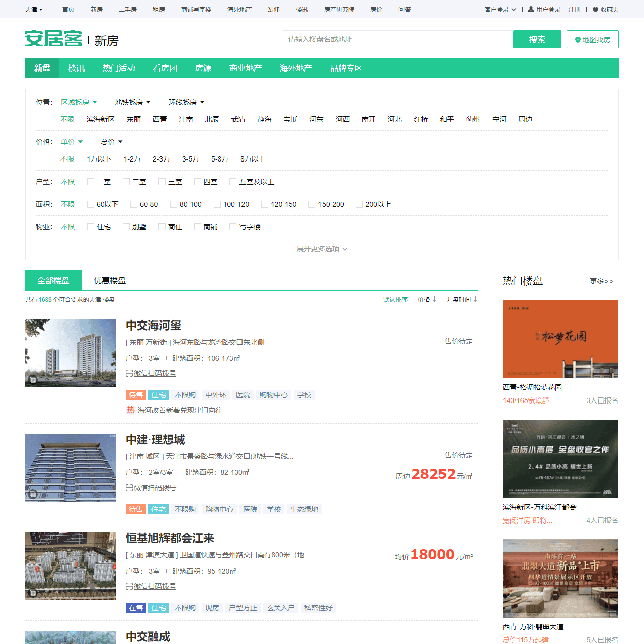Open the 恒基旭辉都会江来 listing title
This screenshot has height=644, width=644.
[x=170, y=538]
